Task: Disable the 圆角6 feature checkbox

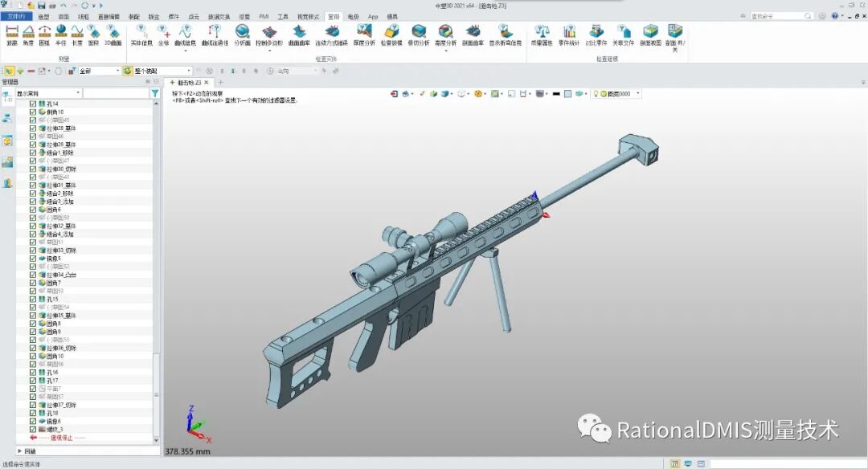Action: (x=33, y=210)
